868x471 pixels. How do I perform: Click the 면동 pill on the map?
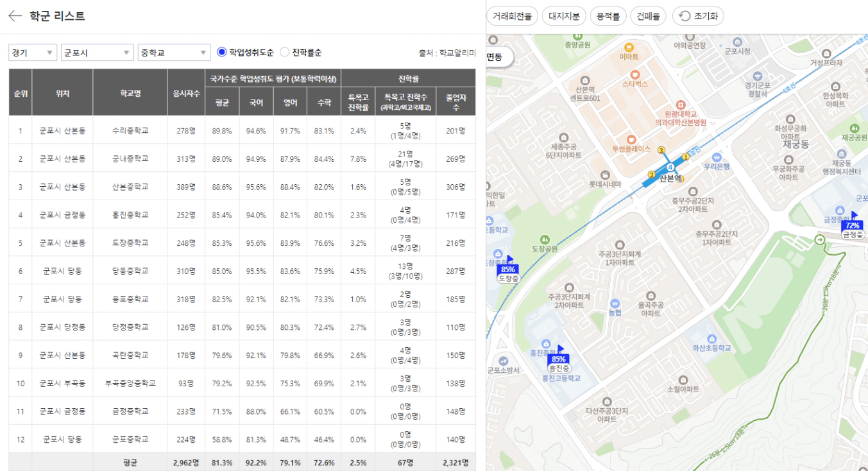[498, 56]
